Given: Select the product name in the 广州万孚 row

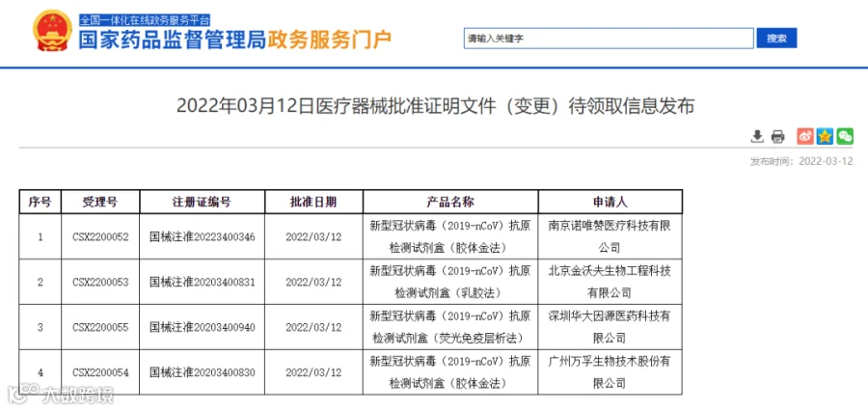Looking at the screenshot, I should (450, 372).
